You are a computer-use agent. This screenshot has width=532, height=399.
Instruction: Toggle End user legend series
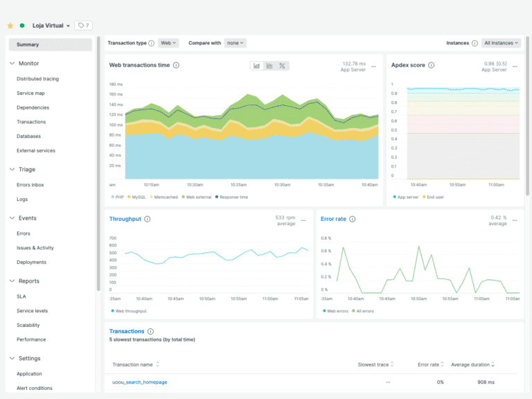click(x=433, y=197)
